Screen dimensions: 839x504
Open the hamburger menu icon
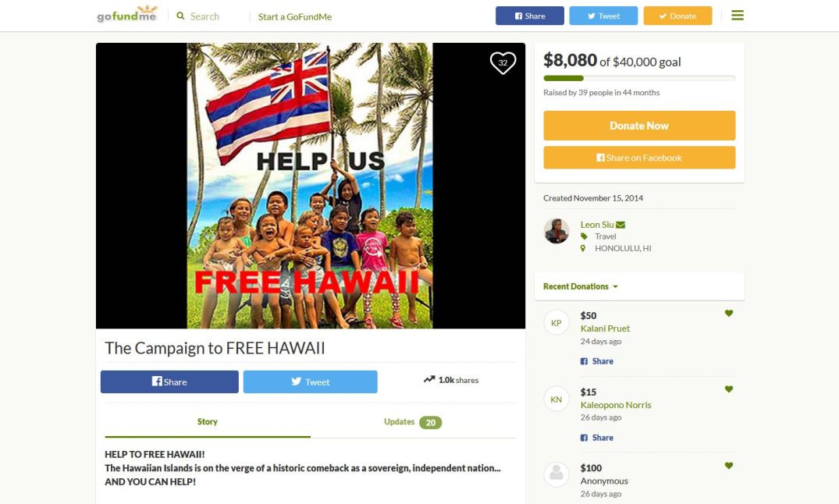[738, 16]
